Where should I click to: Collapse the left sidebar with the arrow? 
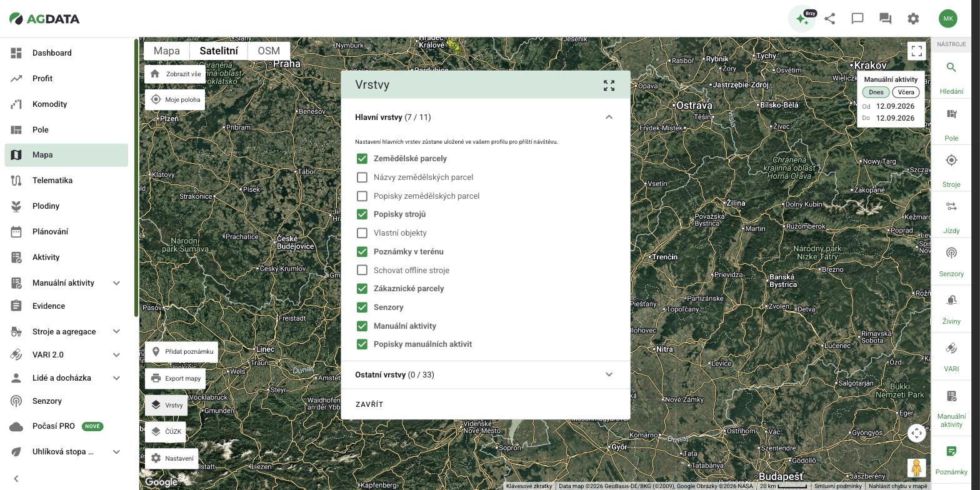pos(16,479)
